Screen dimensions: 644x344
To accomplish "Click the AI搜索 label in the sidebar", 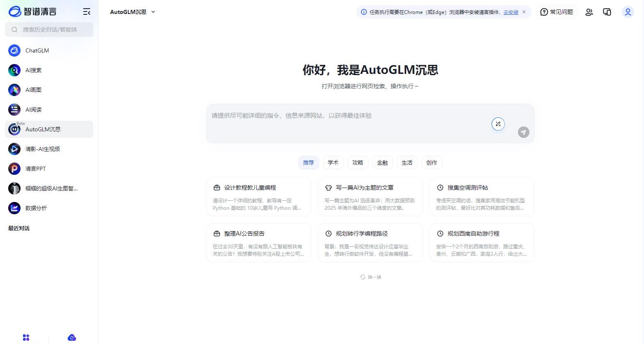I will click(33, 70).
